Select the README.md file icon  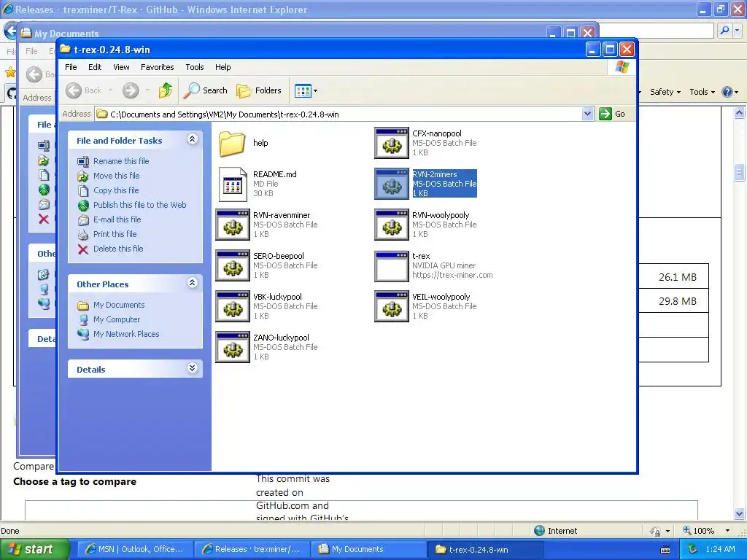233,184
